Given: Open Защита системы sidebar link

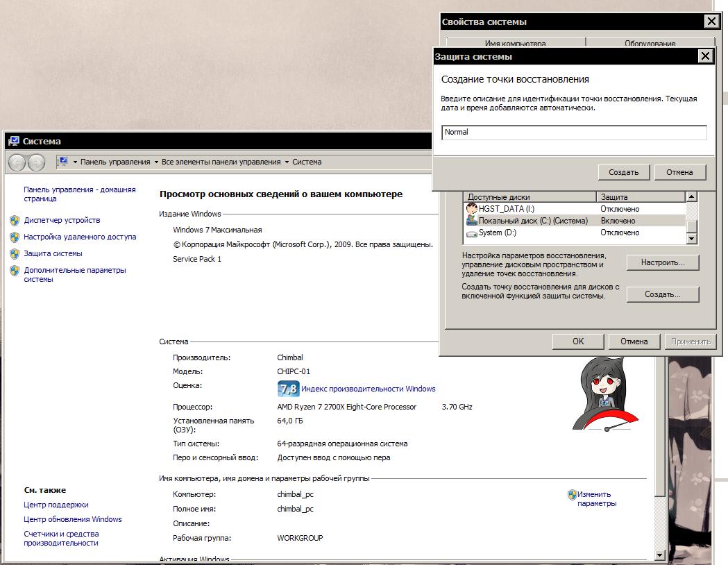Looking at the screenshot, I should pyautogui.click(x=53, y=253).
